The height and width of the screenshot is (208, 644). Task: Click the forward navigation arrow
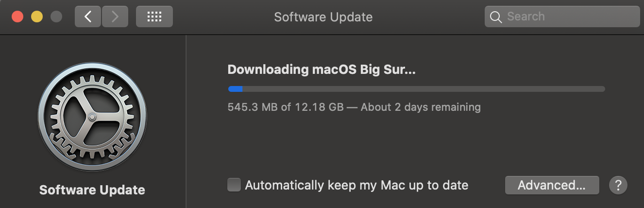pyautogui.click(x=115, y=17)
